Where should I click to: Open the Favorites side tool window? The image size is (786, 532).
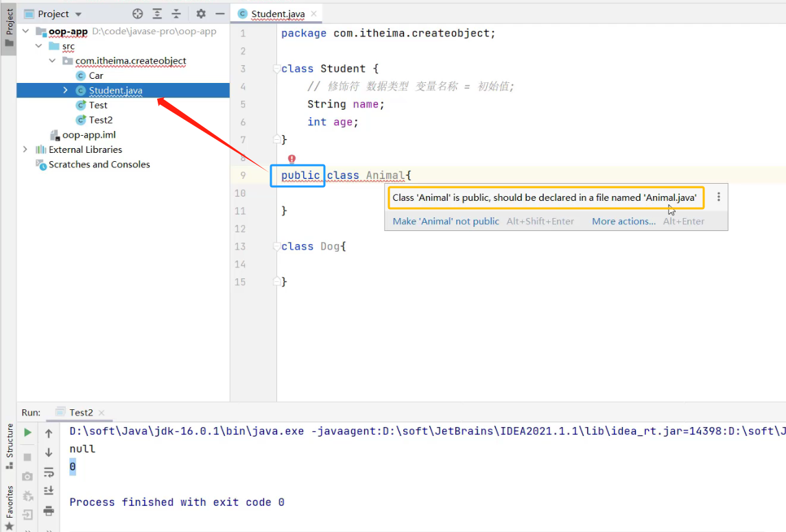9,507
